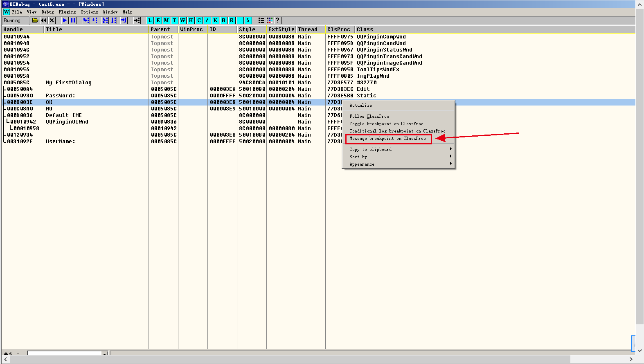
Task: Open the Help menu
Action: tap(128, 12)
